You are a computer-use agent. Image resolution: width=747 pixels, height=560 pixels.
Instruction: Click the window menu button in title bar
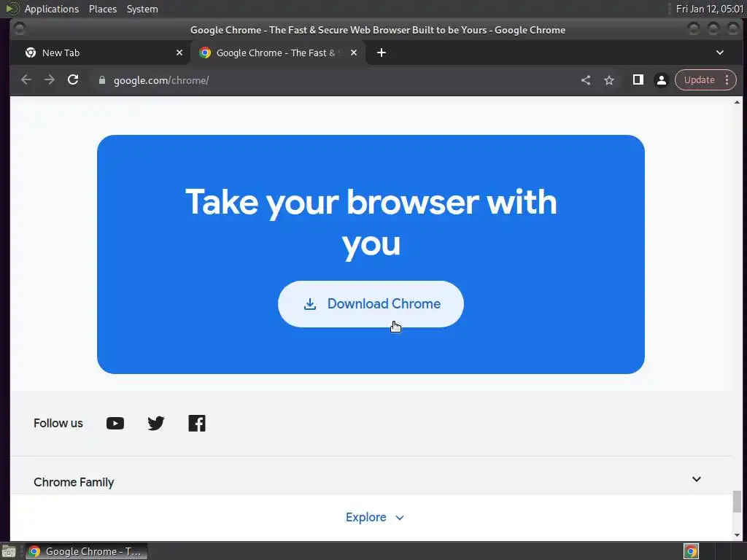point(20,29)
